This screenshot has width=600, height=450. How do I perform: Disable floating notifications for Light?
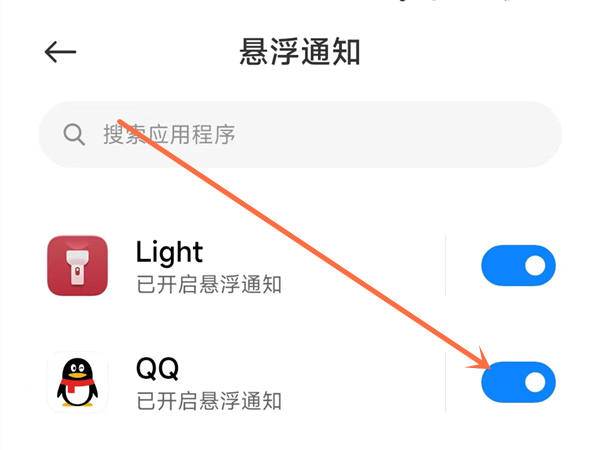coord(518,266)
